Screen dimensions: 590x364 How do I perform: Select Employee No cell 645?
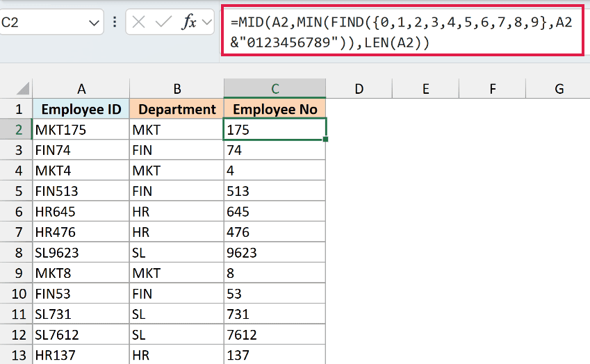point(274,212)
